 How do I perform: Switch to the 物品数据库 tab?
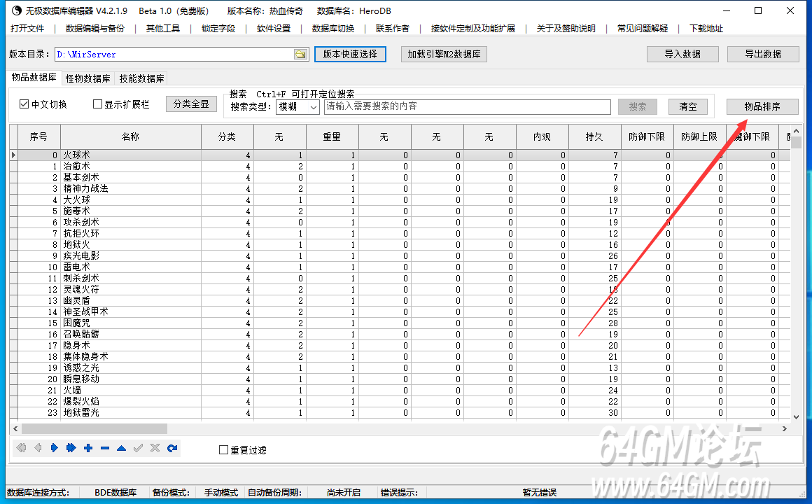34,77
